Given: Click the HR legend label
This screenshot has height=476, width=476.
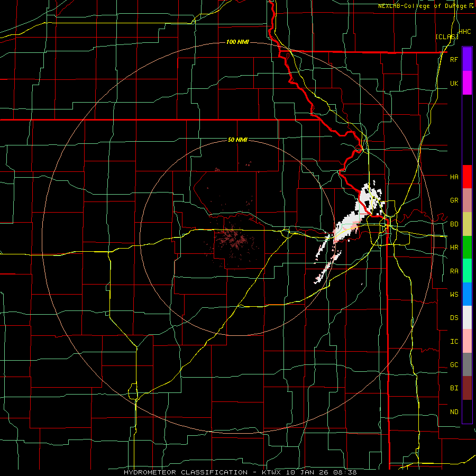Looking at the screenshot, I should 454,248.
